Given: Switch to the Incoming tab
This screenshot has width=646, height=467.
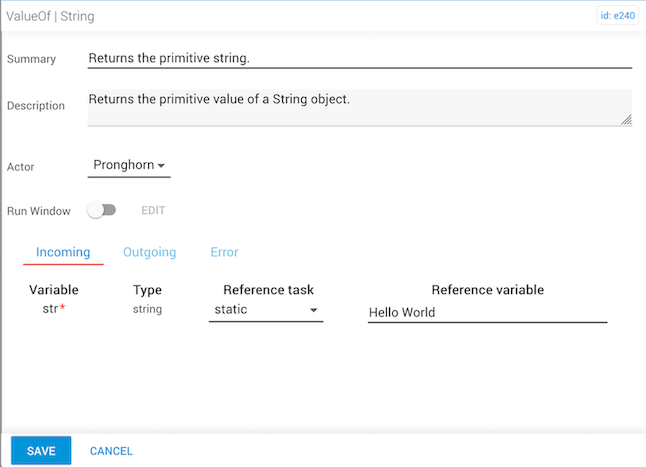Looking at the screenshot, I should [x=63, y=252].
